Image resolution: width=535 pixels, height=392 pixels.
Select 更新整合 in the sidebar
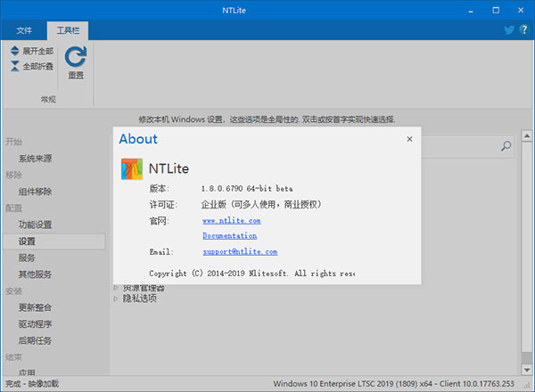[36, 307]
